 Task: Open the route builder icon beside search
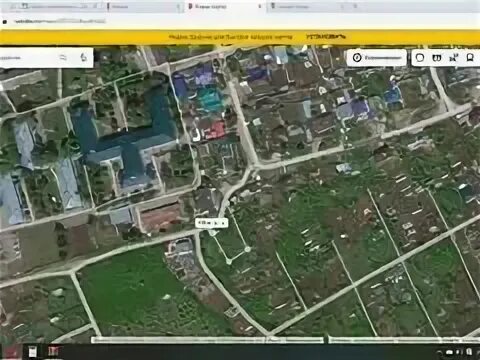(63, 58)
